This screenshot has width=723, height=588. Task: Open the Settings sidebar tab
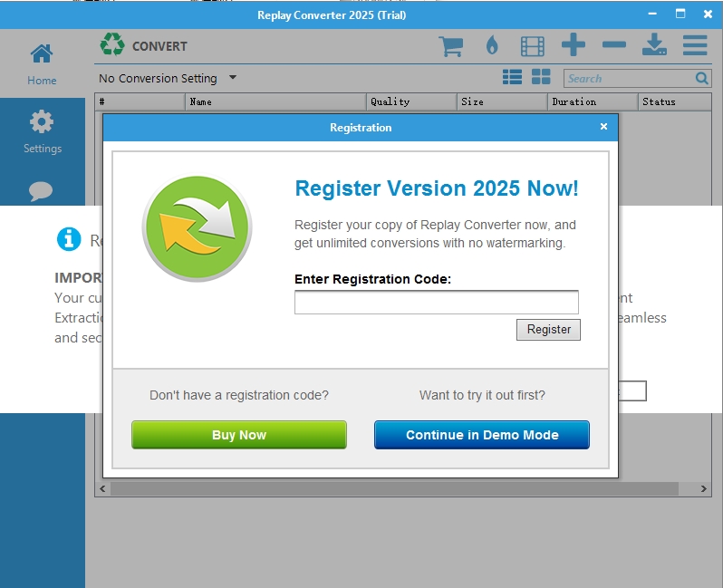click(42, 132)
